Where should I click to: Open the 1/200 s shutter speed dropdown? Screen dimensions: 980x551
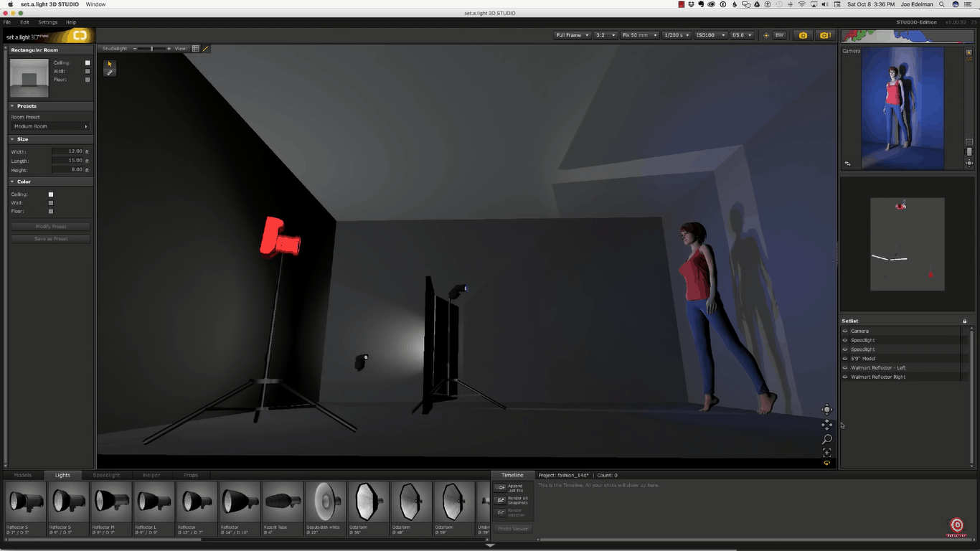[x=677, y=35]
